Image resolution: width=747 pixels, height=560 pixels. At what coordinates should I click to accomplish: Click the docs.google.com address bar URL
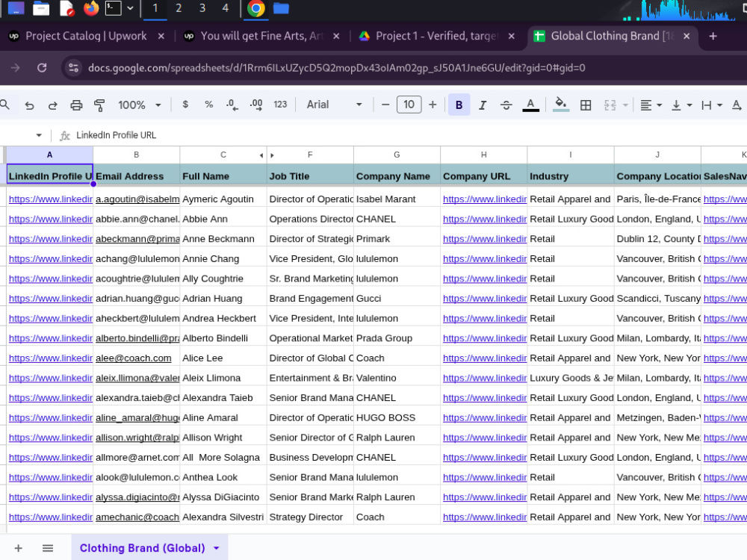pyautogui.click(x=336, y=68)
